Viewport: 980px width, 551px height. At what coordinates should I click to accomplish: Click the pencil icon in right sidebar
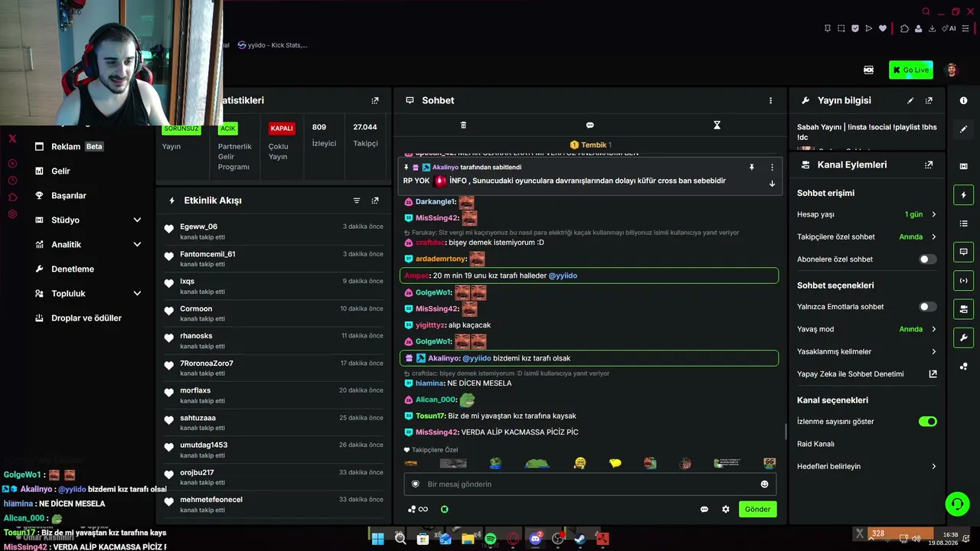pyautogui.click(x=963, y=129)
